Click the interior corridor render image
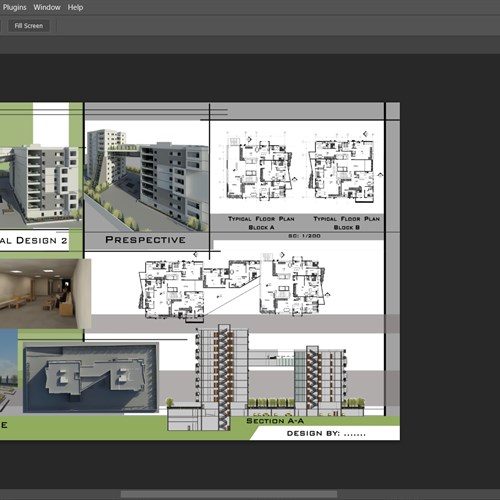This screenshot has height=500, width=500. [45, 293]
